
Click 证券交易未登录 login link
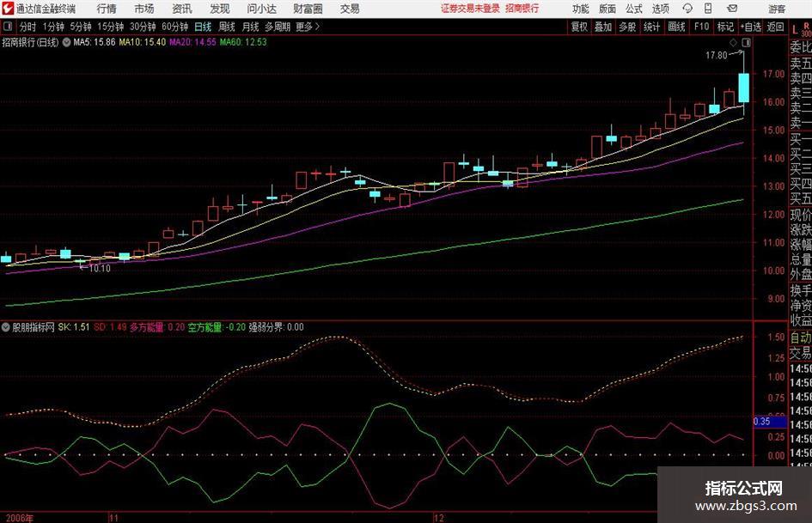pyautogui.click(x=470, y=9)
